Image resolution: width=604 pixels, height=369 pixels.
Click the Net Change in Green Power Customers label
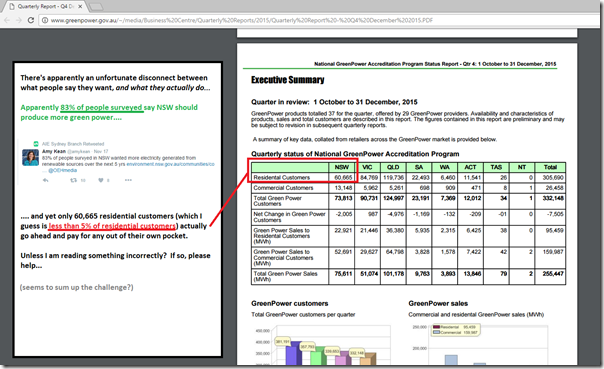289,217
